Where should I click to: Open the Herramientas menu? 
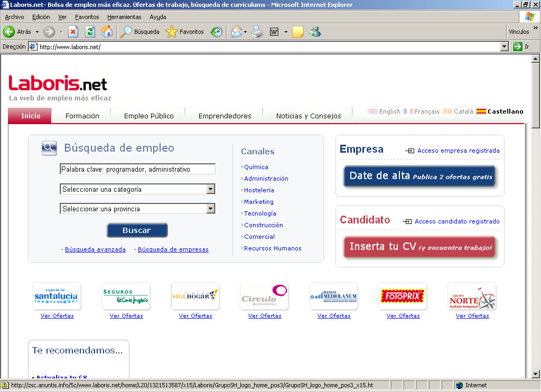coord(124,17)
